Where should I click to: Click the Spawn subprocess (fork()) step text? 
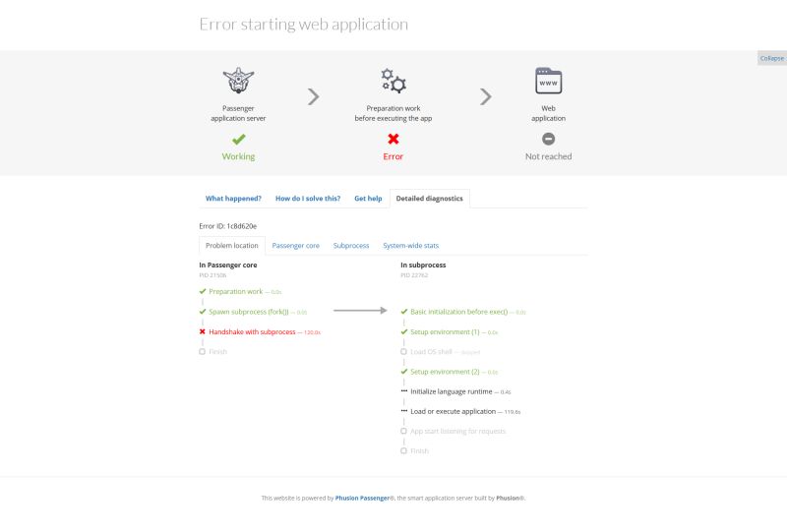coord(249,312)
